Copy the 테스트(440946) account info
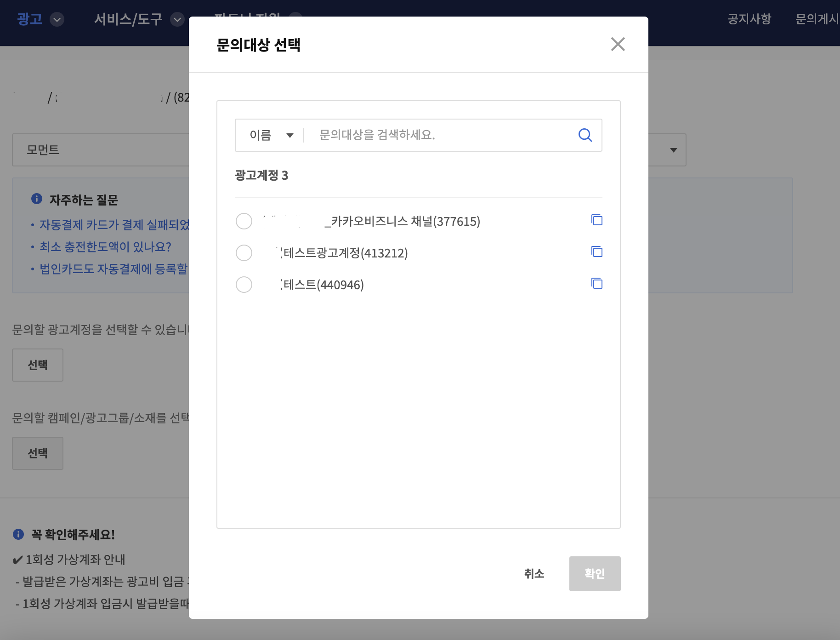Viewport: 840px width, 640px height. tap(596, 284)
